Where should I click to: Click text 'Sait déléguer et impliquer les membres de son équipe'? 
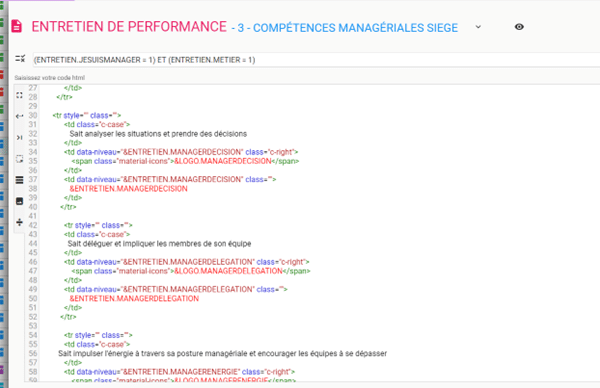(x=159, y=244)
